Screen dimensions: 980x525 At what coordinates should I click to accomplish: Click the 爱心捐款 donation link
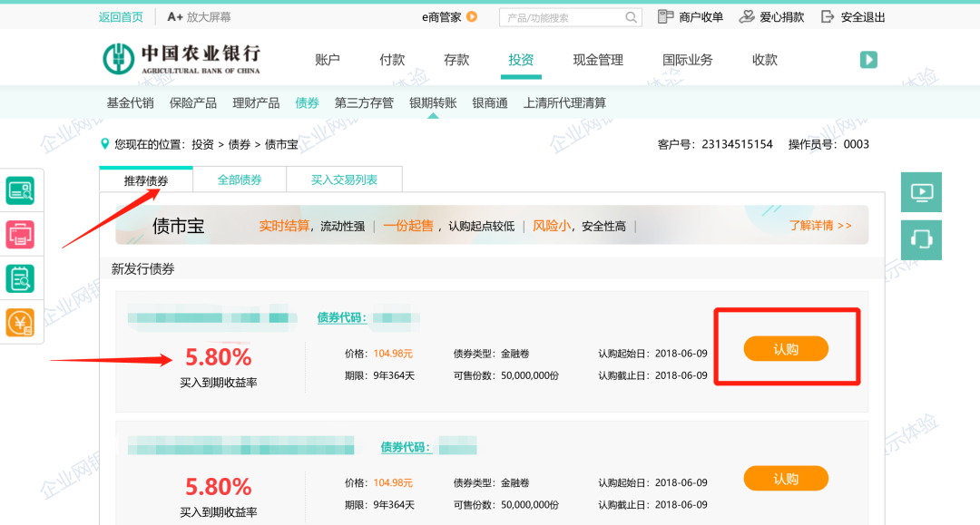pos(771,17)
